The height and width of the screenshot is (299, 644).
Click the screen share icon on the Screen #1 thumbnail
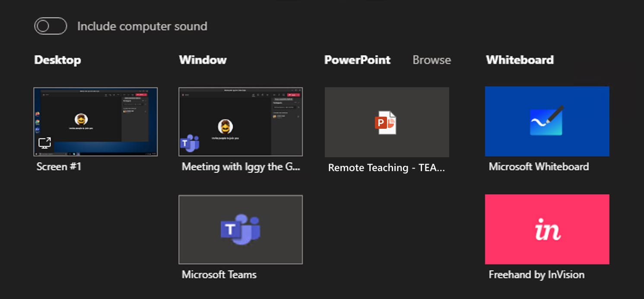pos(44,143)
